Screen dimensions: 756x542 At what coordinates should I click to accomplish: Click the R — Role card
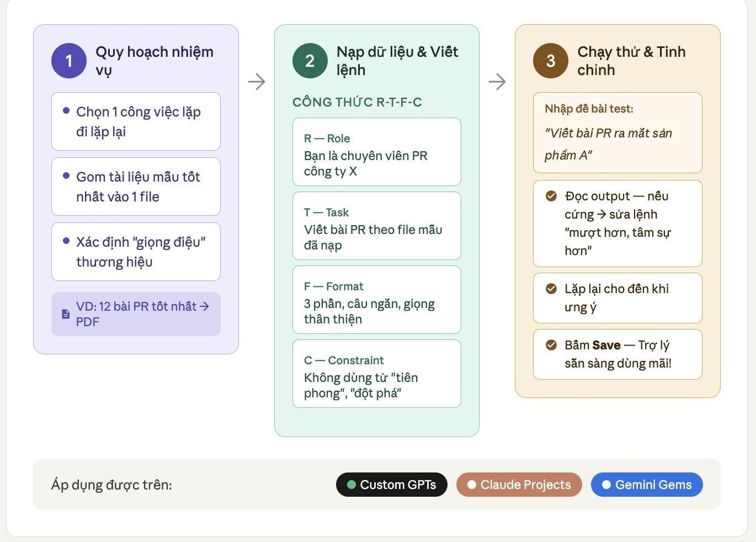[377, 152]
